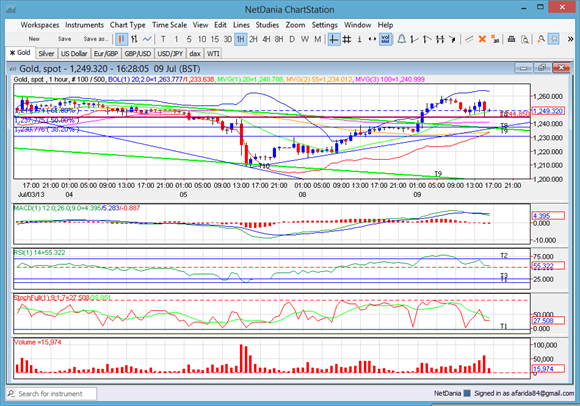This screenshot has width=580, height=406.
Task: Select the 4H time scale button
Action: click(266, 39)
